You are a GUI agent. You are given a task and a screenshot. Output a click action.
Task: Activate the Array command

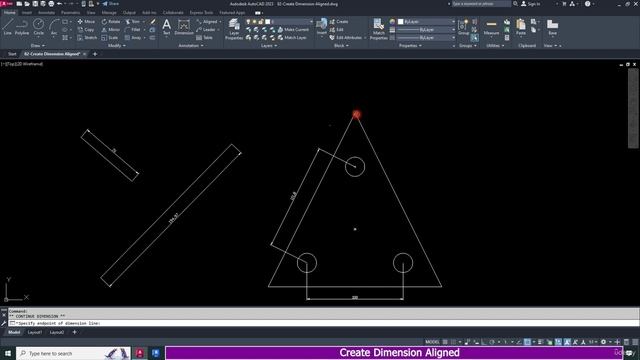[x=133, y=38]
